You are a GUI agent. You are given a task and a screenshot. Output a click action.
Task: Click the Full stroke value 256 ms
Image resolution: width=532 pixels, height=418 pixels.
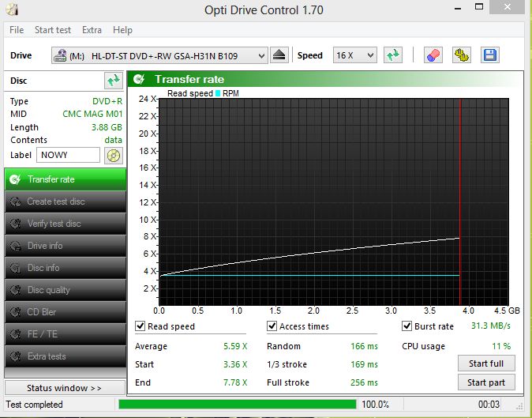364,382
